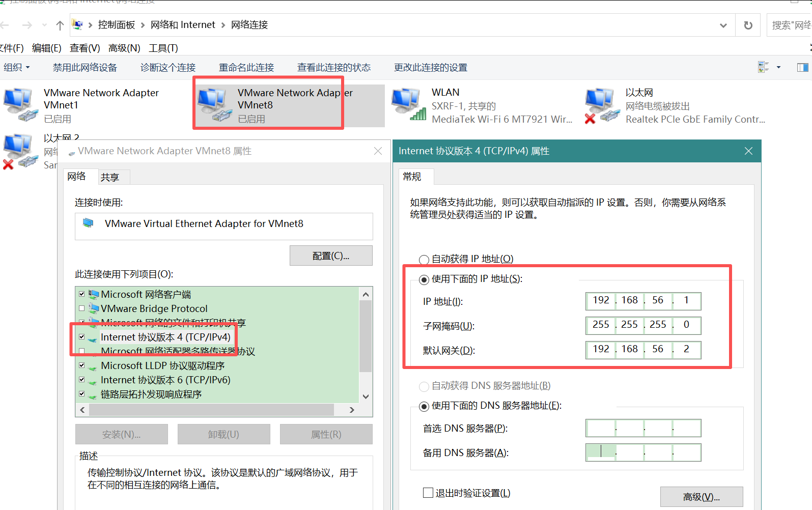Select the 以太网 2 connection icon
Image resolution: width=812 pixels, height=510 pixels.
click(20, 151)
